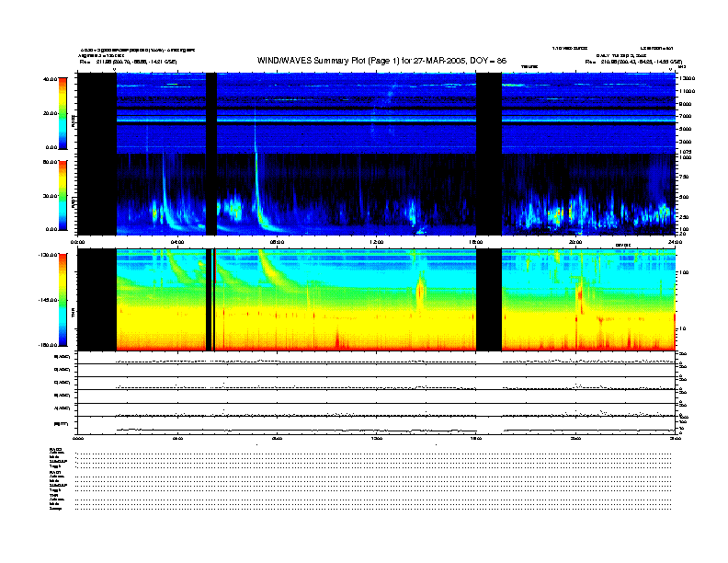728x563 pixels.
Task: Click the 9000 frequency tick label
Action: click(x=686, y=104)
